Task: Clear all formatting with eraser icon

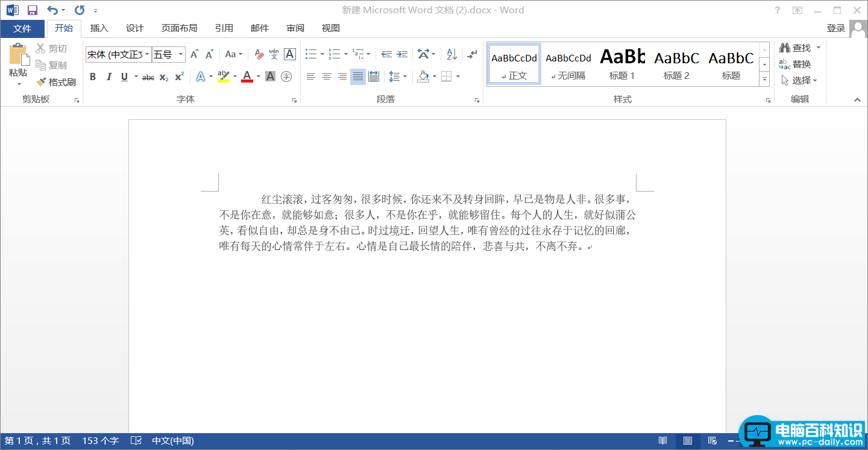Action: click(x=259, y=54)
